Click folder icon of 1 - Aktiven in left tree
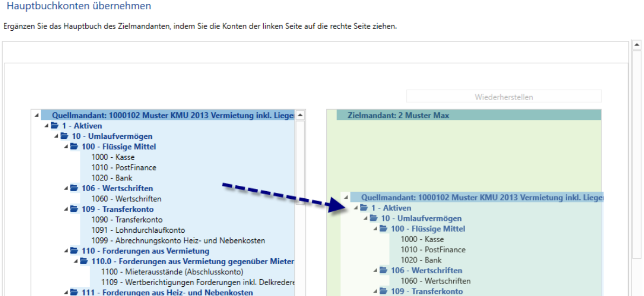644x296 pixels. click(x=55, y=126)
